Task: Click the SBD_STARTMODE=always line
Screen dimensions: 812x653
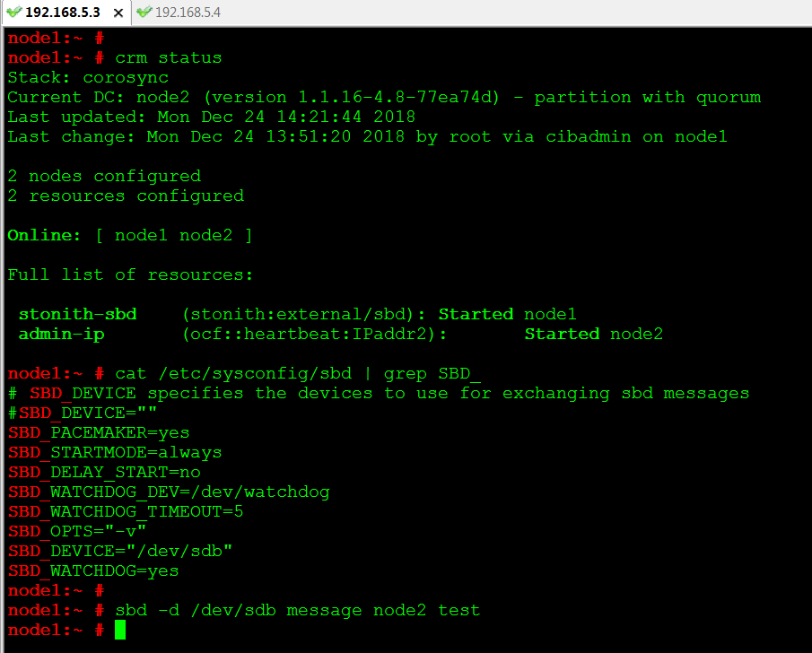Action: tap(115, 452)
